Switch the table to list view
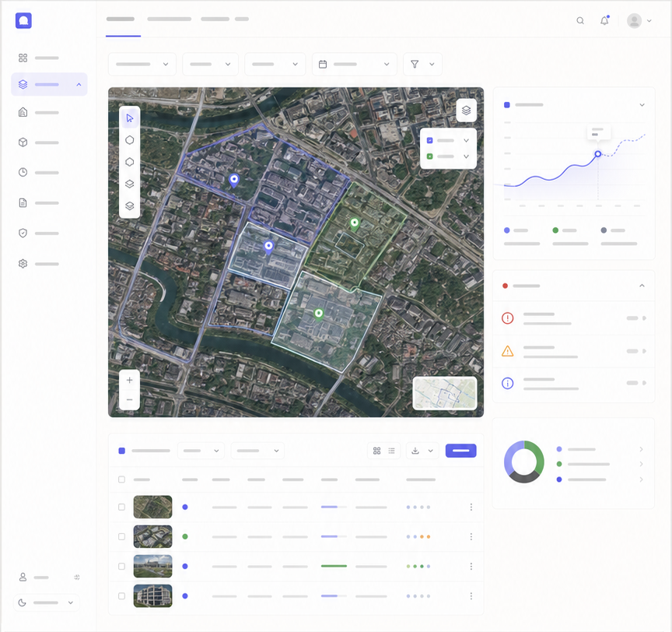 pyautogui.click(x=391, y=451)
